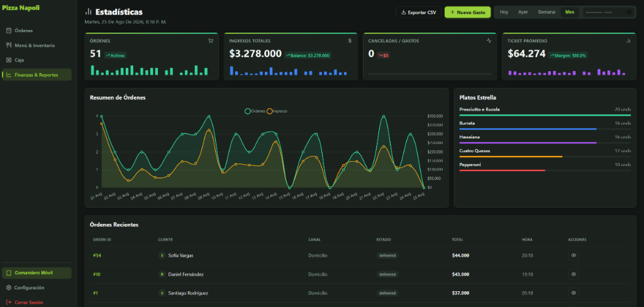Click the Balance: $3.278.000 badge
This screenshot has width=644, height=307.
tap(308, 55)
